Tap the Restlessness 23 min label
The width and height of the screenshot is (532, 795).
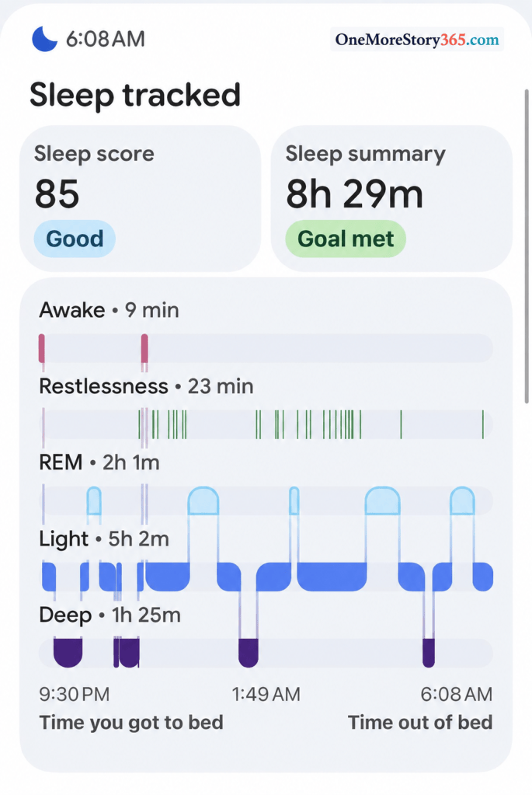147,386
